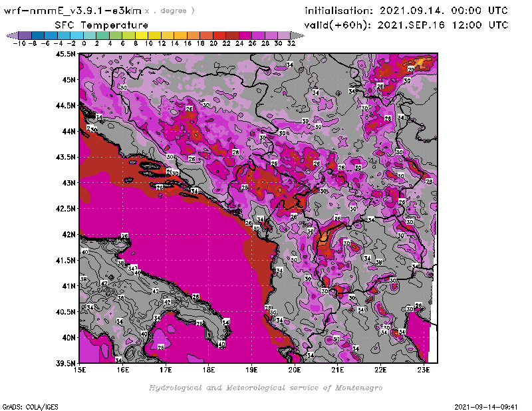Click legend swatch between 16 and 18
This screenshot has width=532, height=411.
194,35
